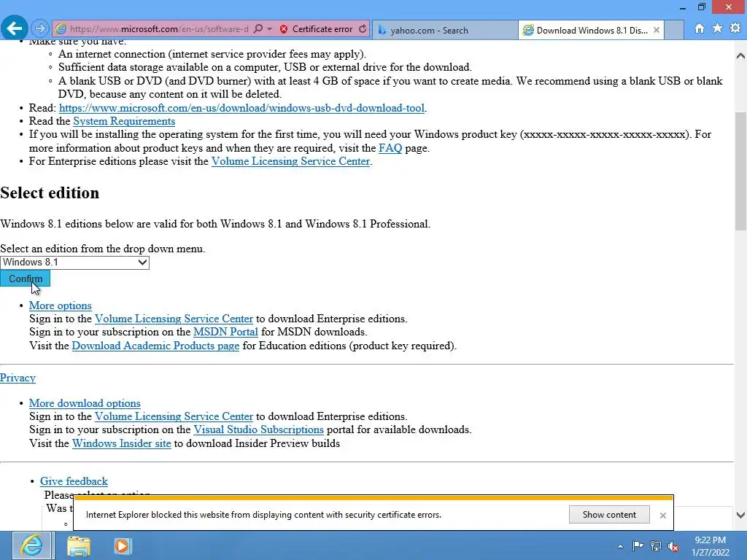Open the Download Academic Products page link
Screen dimensions: 747x560
155,346
